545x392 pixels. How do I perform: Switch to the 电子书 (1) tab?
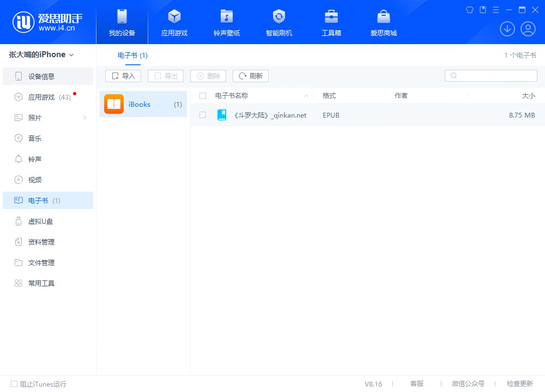pyautogui.click(x=132, y=55)
